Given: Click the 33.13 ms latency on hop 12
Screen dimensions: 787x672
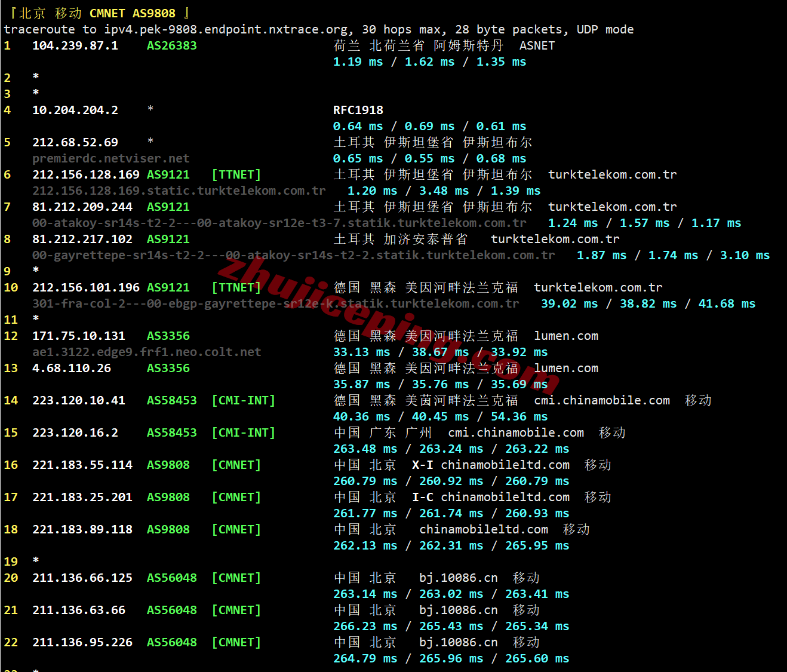Looking at the screenshot, I should pos(362,352).
